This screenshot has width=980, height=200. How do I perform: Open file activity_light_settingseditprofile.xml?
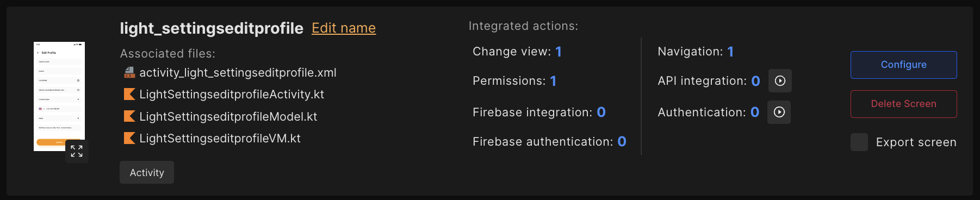pos(238,72)
